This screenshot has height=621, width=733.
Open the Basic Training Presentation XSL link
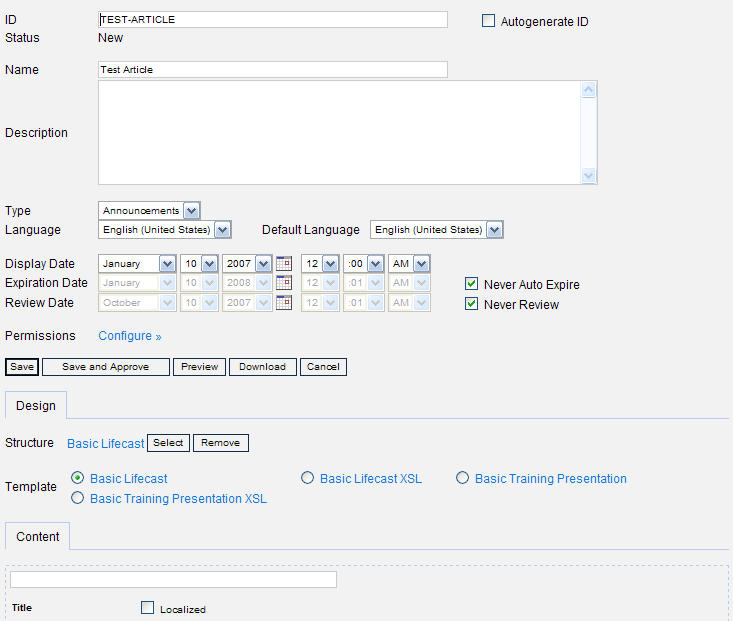tap(179, 498)
